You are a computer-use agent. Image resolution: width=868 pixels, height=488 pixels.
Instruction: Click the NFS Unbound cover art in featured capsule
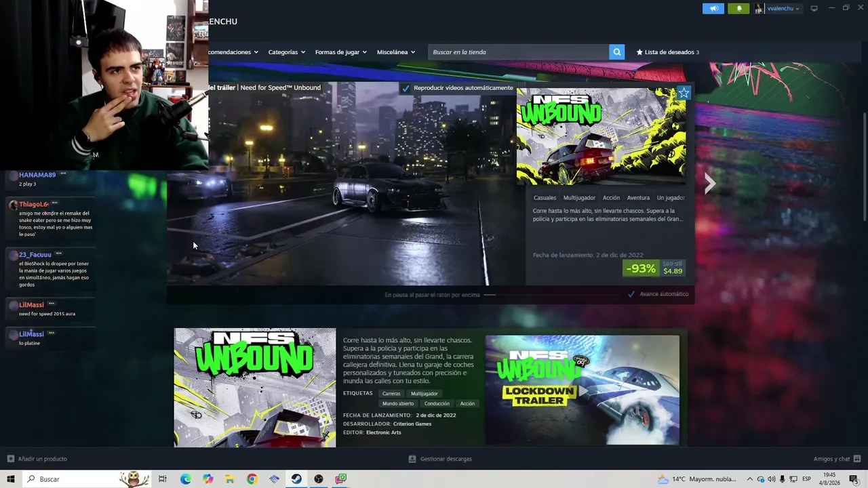(601, 136)
